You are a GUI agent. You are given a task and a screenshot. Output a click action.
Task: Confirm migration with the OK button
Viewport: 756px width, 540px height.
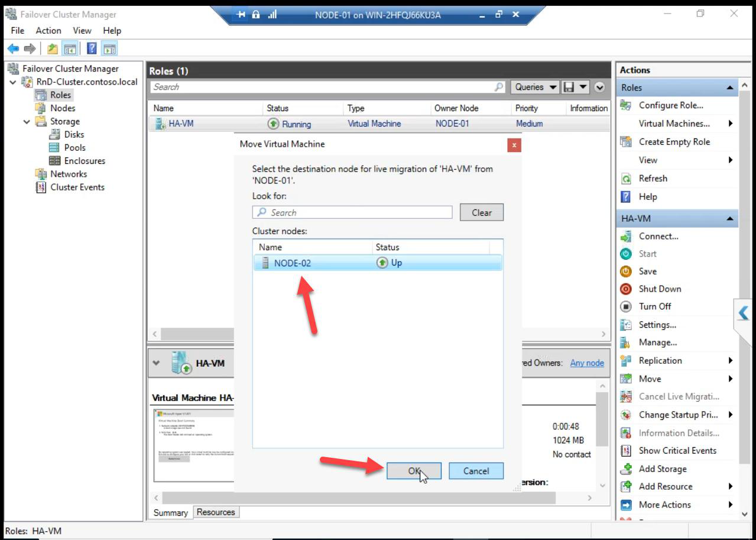[414, 471]
